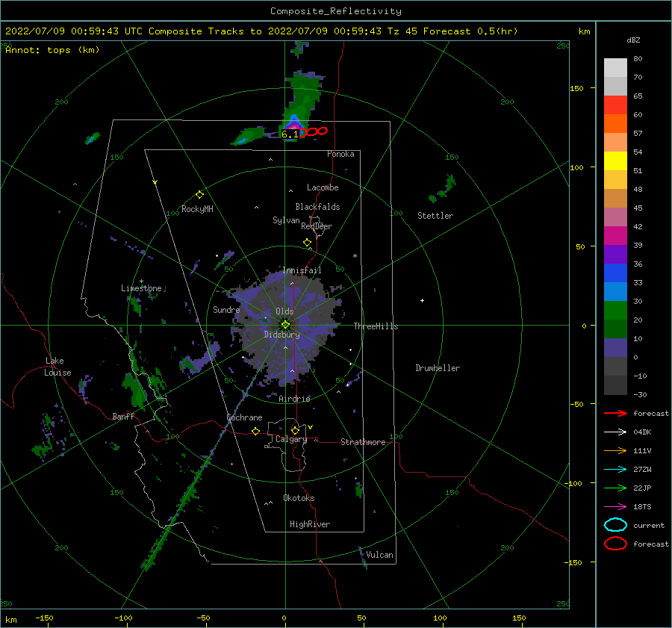Click the magenta 39-42 dBZ swatch
Image resolution: width=672 pixels, height=628 pixels.
615,236
